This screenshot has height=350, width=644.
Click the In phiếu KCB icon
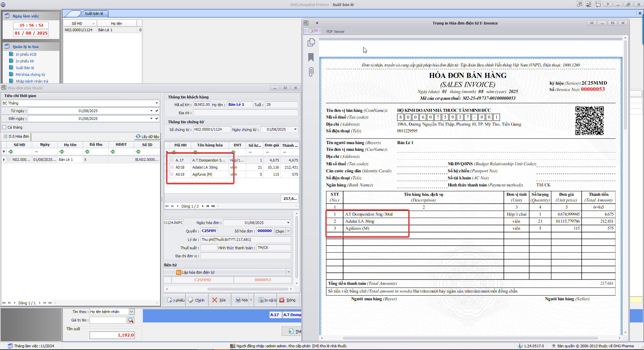[x=11, y=54]
